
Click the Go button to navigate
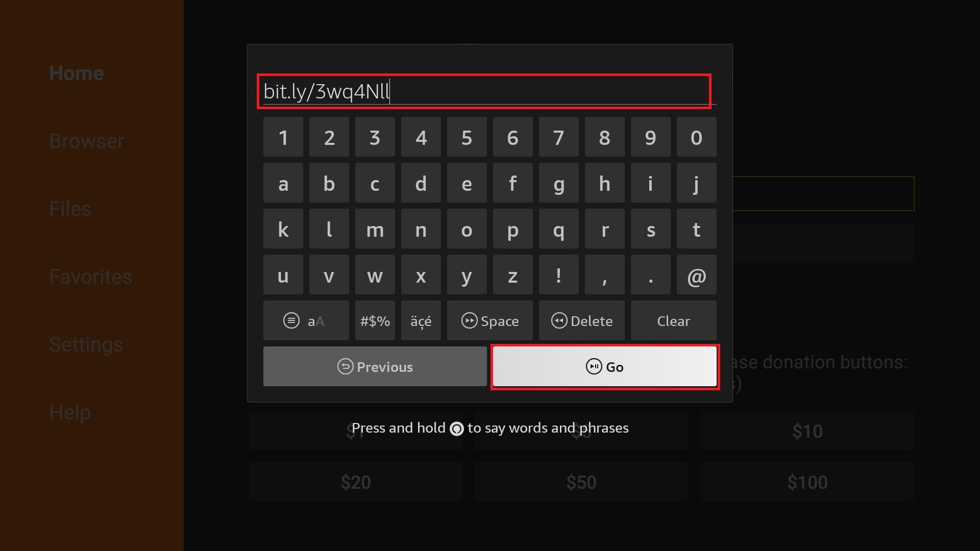(604, 367)
